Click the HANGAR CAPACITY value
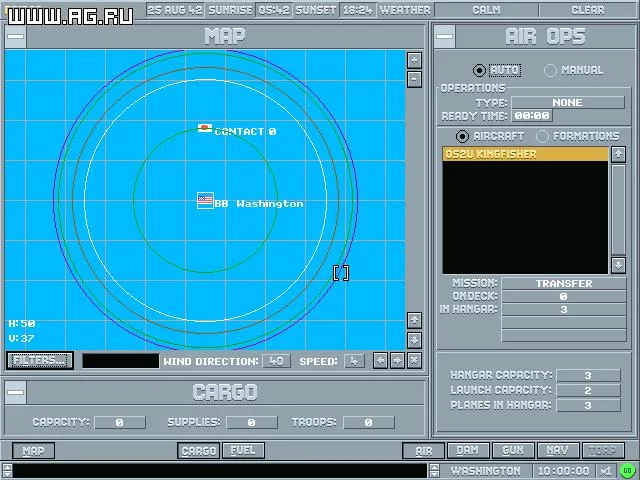Image resolution: width=640 pixels, height=480 pixels. pos(588,375)
